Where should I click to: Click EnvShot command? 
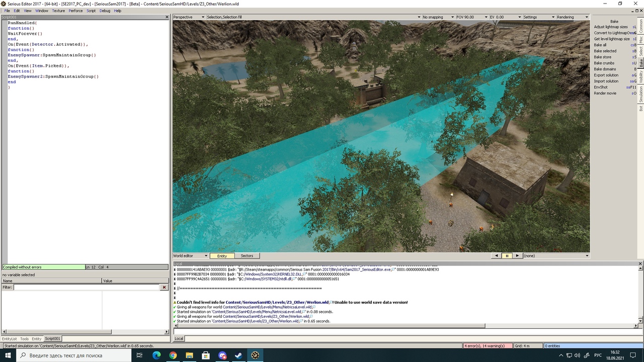click(x=615, y=87)
